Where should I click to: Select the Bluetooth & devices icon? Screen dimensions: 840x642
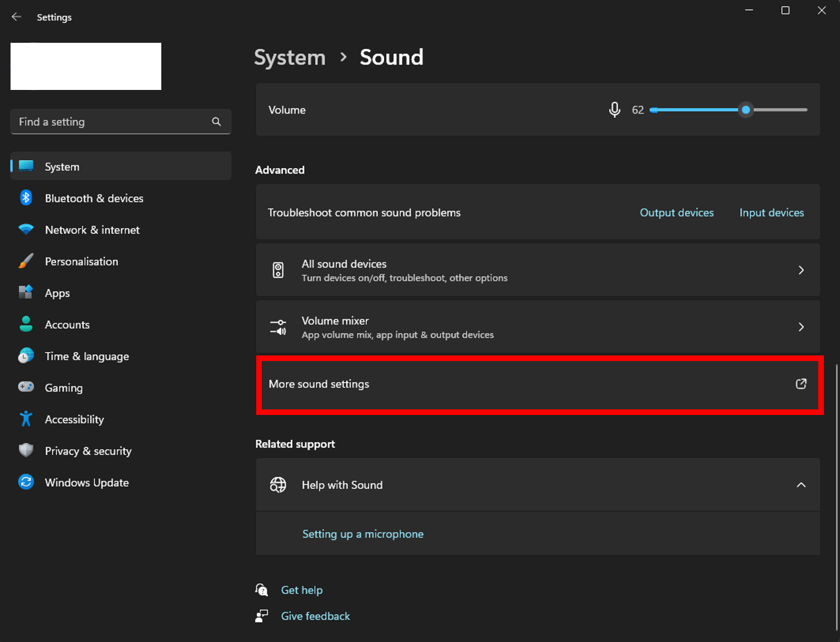[x=25, y=198]
